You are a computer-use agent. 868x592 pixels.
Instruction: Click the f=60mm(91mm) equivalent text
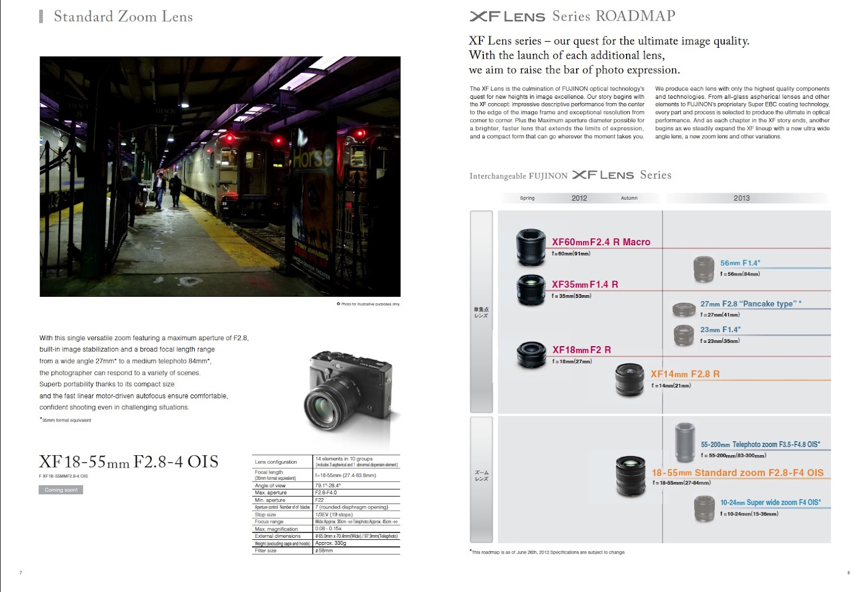point(571,253)
